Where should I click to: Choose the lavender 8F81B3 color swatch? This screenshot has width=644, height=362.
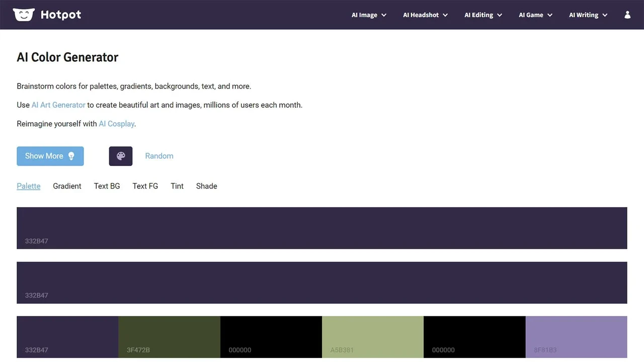(x=576, y=336)
